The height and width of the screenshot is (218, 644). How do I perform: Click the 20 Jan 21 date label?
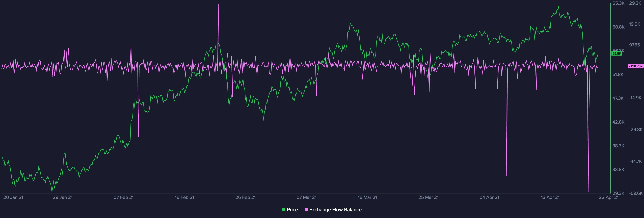pos(13,197)
